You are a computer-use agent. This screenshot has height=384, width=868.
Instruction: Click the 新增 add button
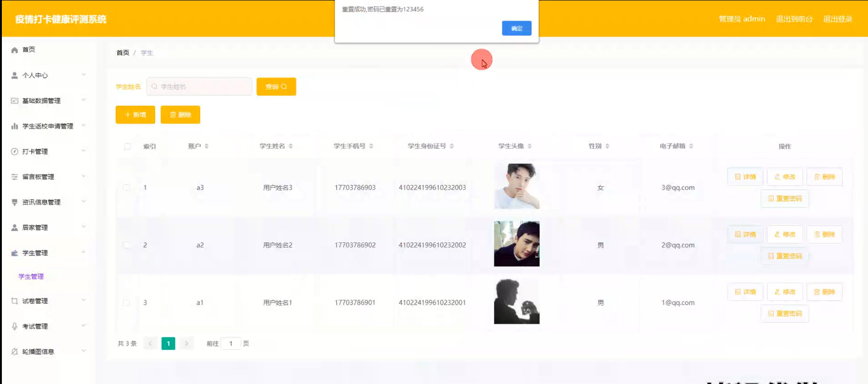coord(135,115)
